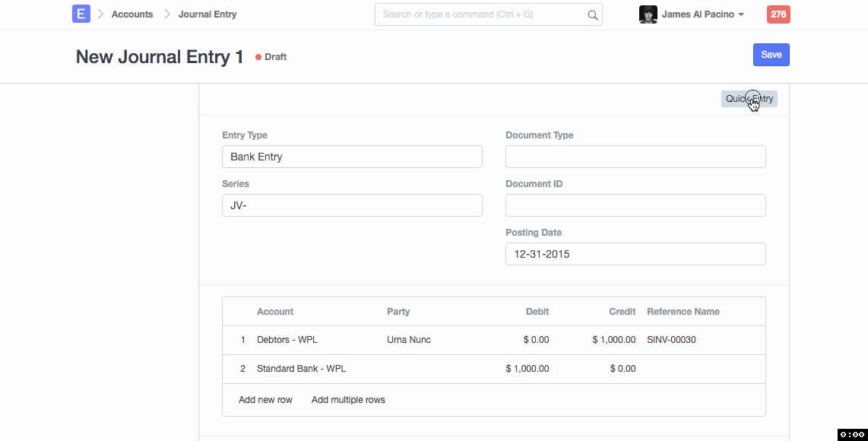Open the Entry Type selector
Image resolution: width=868 pixels, height=441 pixels.
point(352,157)
